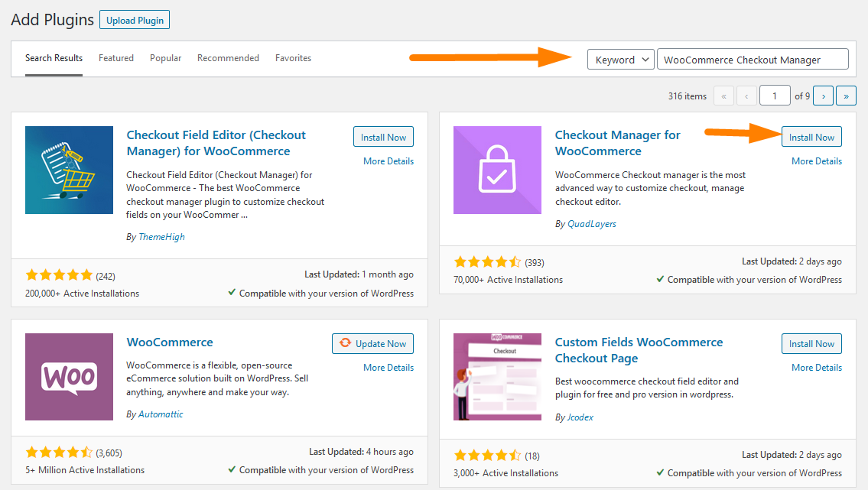Click the Checkout Field Editor plugin icon
The height and width of the screenshot is (490, 868).
click(x=69, y=170)
